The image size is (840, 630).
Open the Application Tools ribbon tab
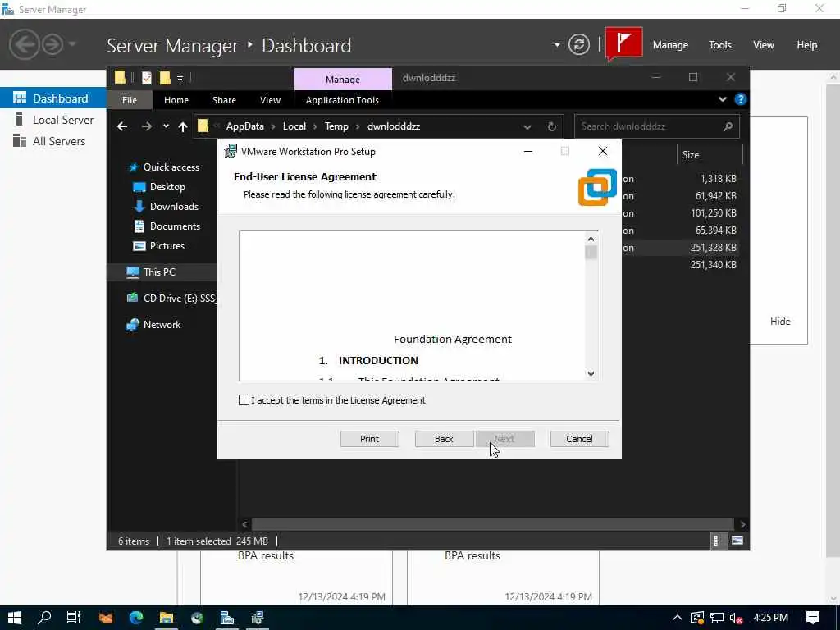point(342,100)
